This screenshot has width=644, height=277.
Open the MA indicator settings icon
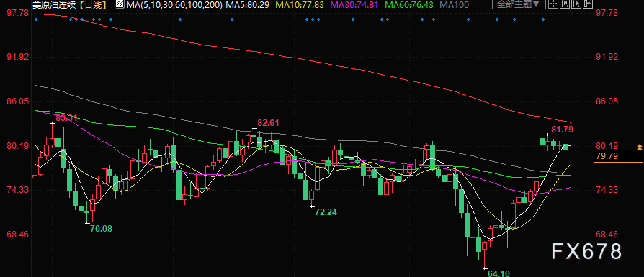[120, 4]
